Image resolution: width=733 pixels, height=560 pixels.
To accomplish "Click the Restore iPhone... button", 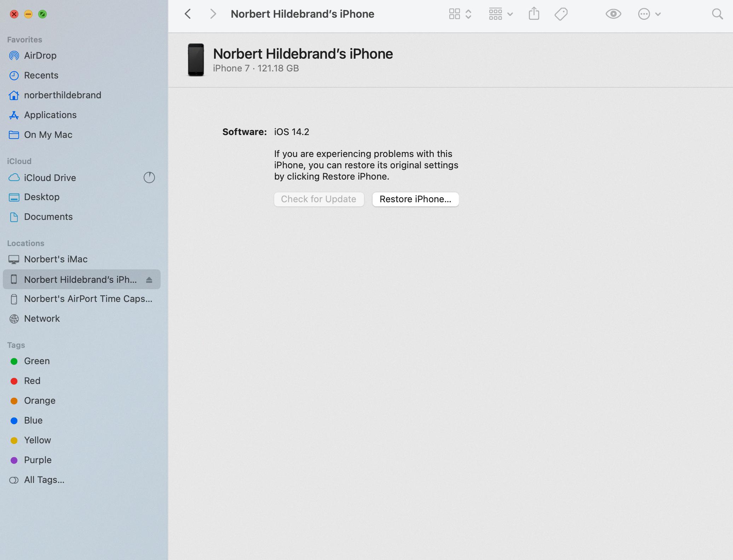I will [416, 199].
